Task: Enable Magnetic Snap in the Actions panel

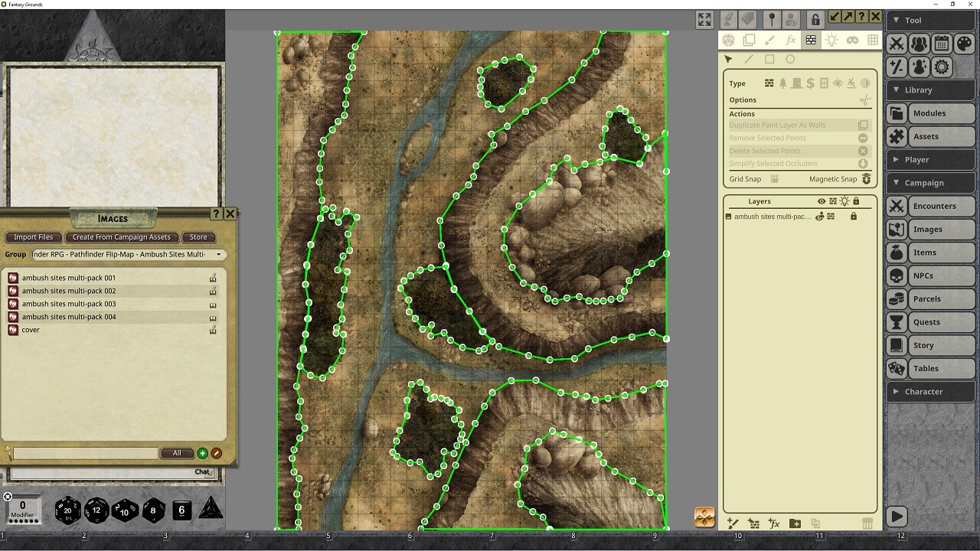Action: [866, 178]
